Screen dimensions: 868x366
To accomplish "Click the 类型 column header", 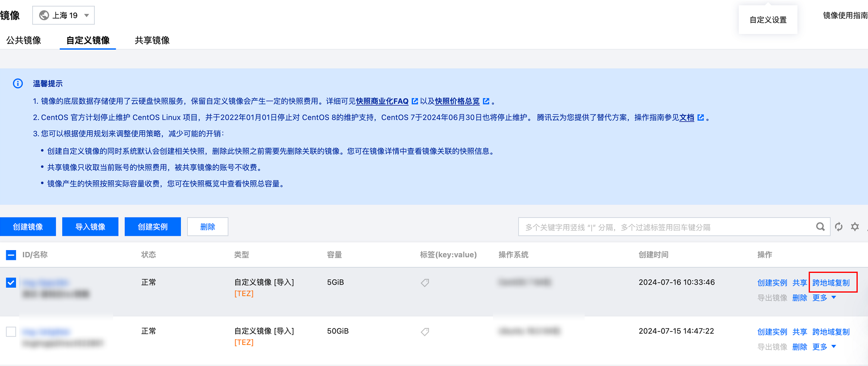I will tap(242, 255).
